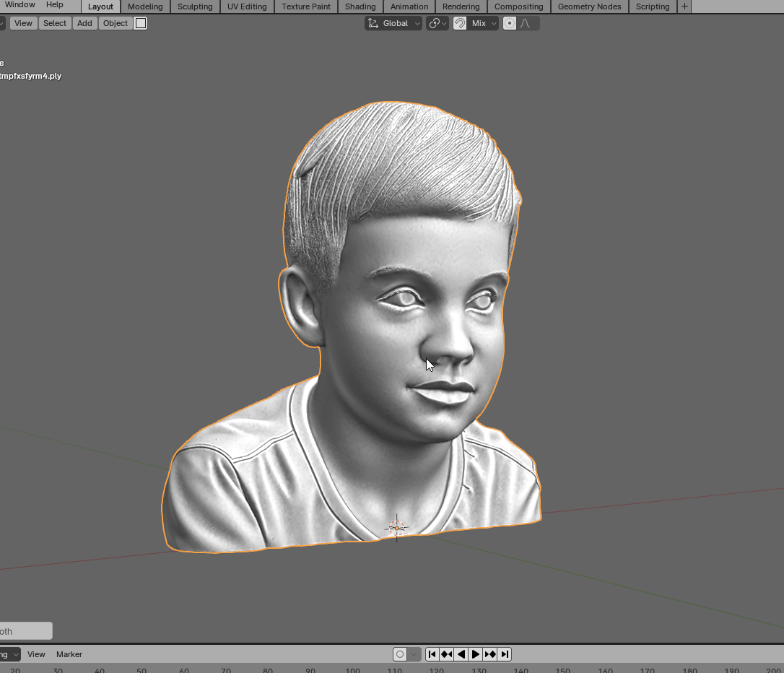Open the Object menu in viewport header
This screenshot has height=673, width=784.
pos(116,23)
